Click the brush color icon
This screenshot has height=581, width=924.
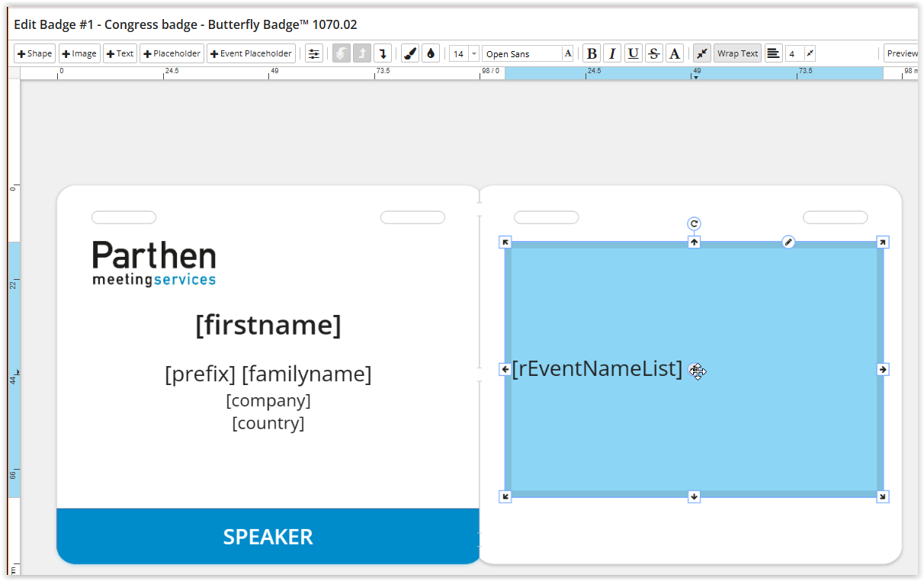coord(410,54)
